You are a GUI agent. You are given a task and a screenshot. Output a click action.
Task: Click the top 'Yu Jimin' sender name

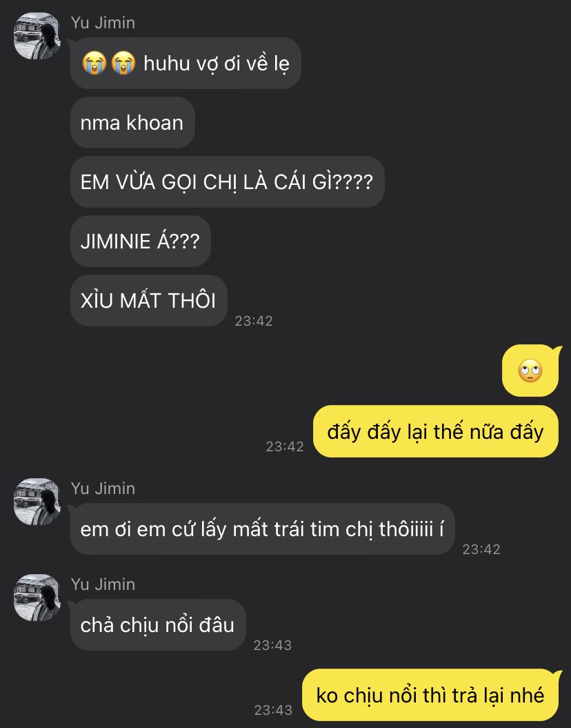click(103, 23)
